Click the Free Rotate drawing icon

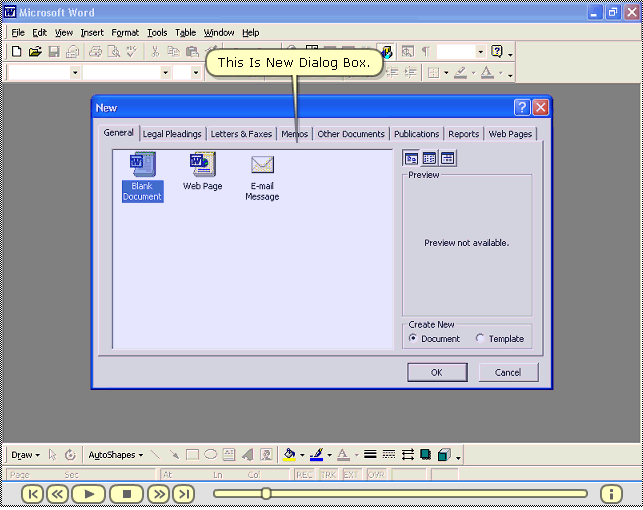70,455
